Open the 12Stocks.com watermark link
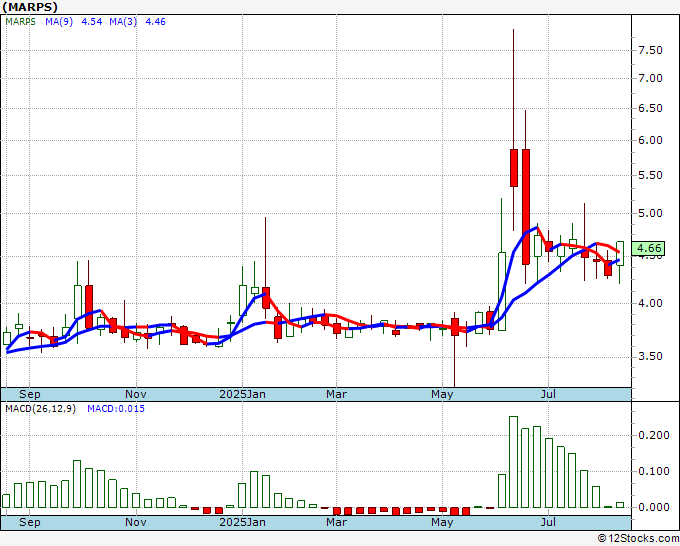The image size is (680, 546). pos(637,538)
